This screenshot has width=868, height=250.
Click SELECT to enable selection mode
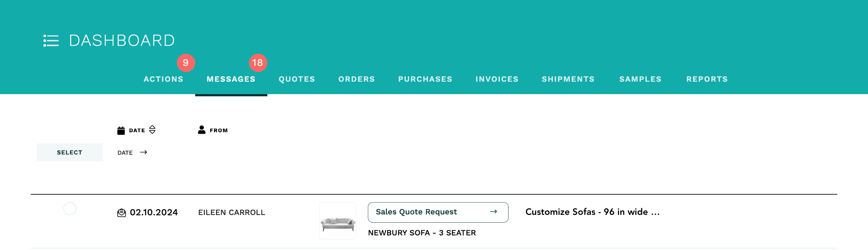point(70,152)
